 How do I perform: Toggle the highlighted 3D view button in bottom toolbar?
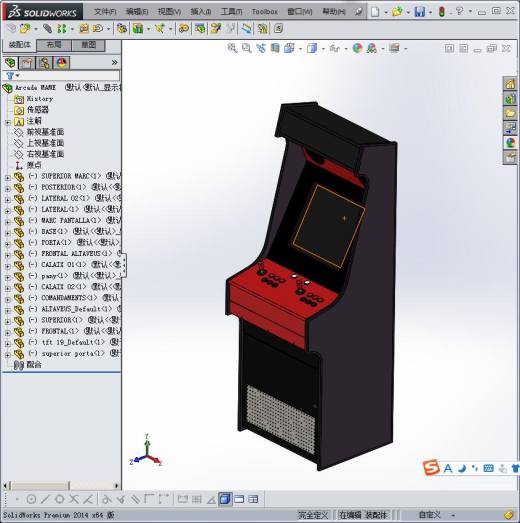click(x=225, y=499)
